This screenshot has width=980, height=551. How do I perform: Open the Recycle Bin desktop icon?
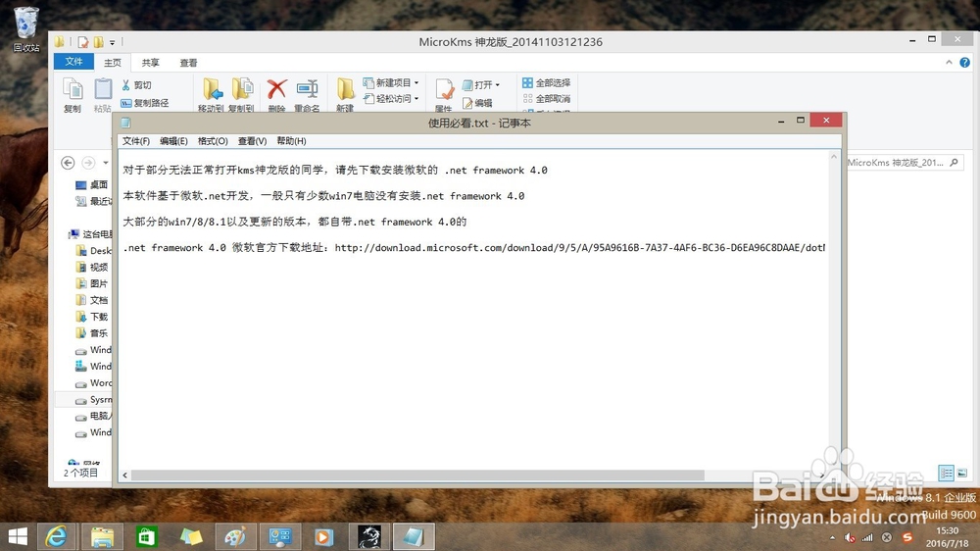click(26, 29)
